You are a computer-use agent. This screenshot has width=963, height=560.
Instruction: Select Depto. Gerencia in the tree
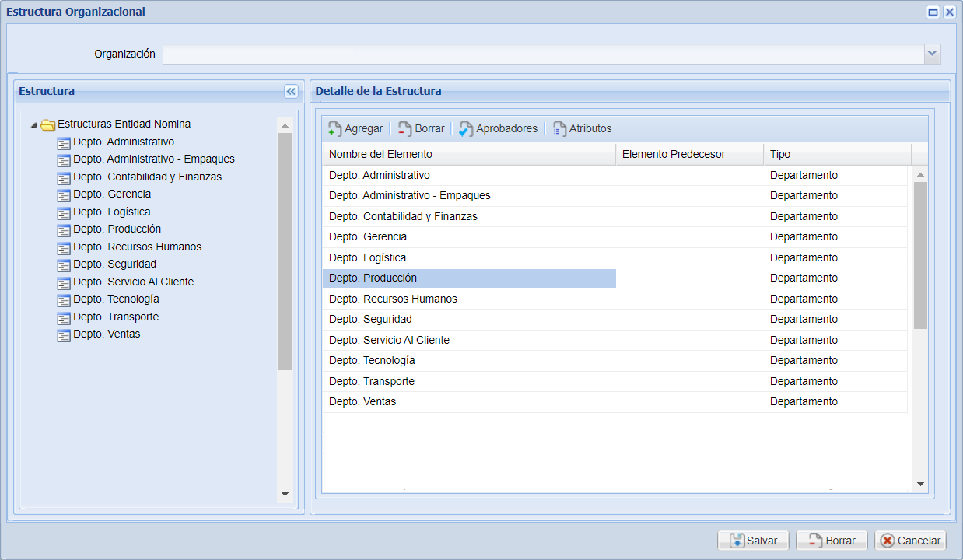click(111, 194)
